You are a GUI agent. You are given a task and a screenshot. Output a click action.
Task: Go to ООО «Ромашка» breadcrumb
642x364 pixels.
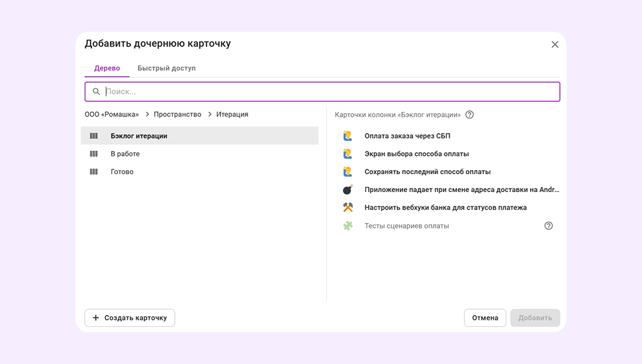[x=112, y=114]
